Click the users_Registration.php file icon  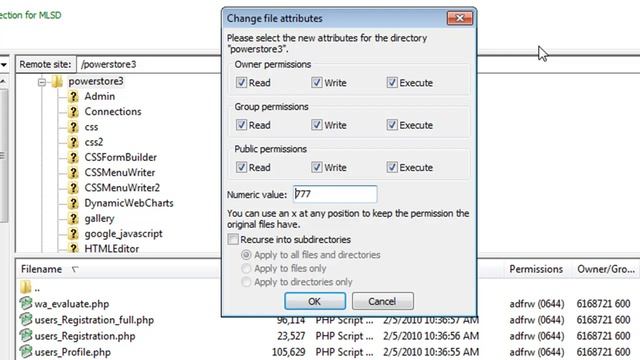26,336
